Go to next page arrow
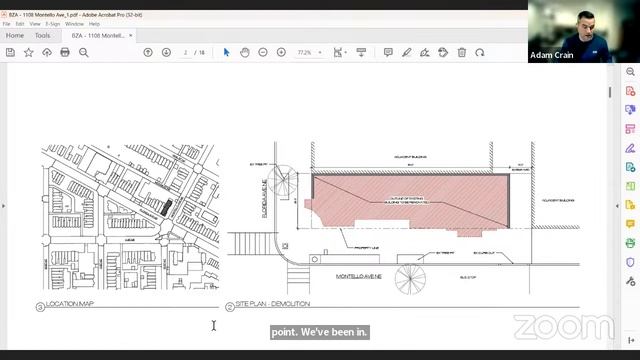 (166, 52)
